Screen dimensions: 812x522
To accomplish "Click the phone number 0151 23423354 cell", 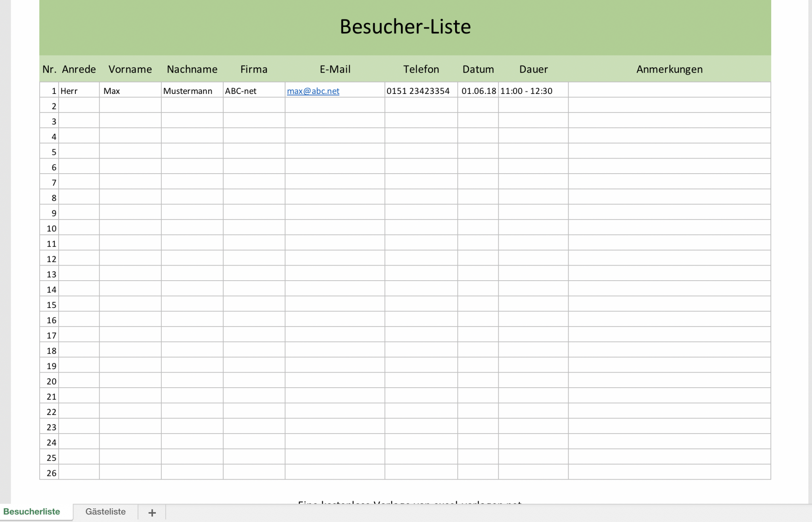I will pyautogui.click(x=419, y=91).
